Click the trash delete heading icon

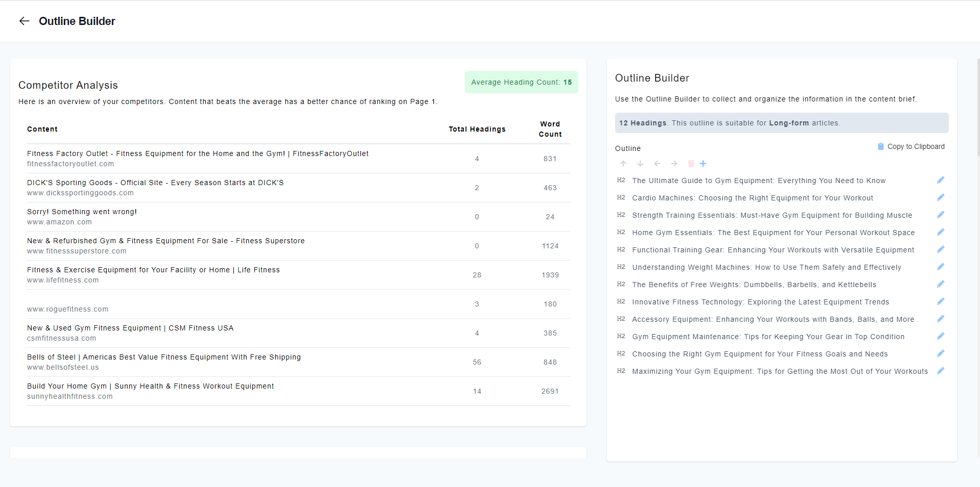(691, 164)
